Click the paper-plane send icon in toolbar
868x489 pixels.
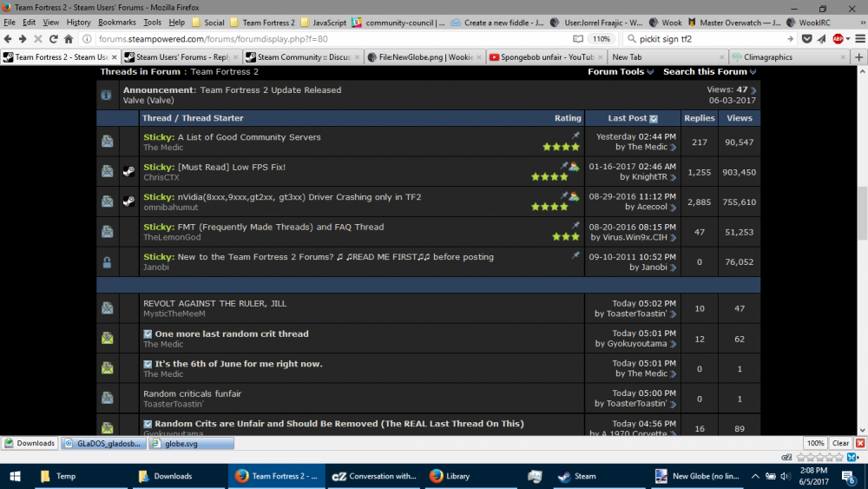pos(821,39)
